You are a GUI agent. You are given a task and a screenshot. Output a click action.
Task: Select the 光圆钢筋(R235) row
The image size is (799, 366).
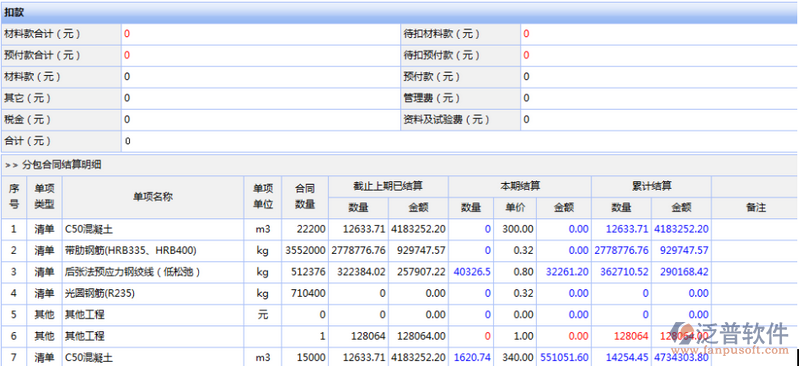pyautogui.click(x=399, y=294)
